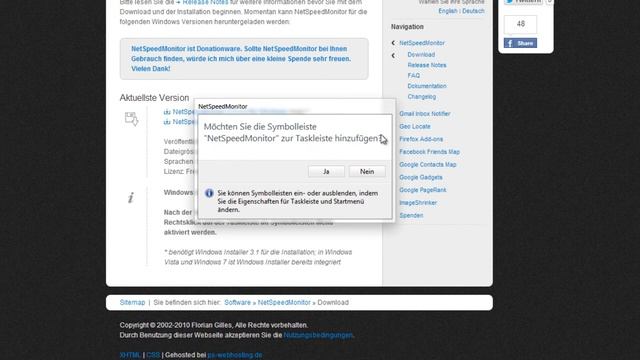Open the Changelog navigation link
The width and height of the screenshot is (640, 360).
click(x=422, y=97)
